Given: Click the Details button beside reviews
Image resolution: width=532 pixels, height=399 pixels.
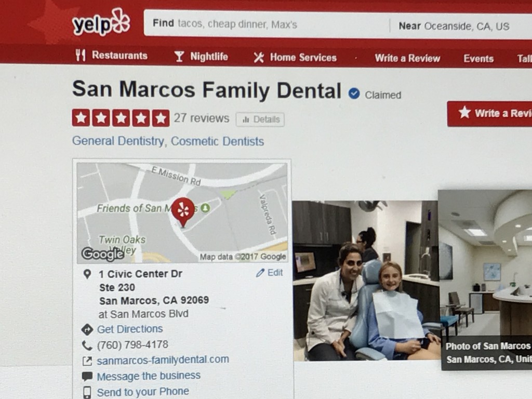Looking at the screenshot, I should pos(260,119).
